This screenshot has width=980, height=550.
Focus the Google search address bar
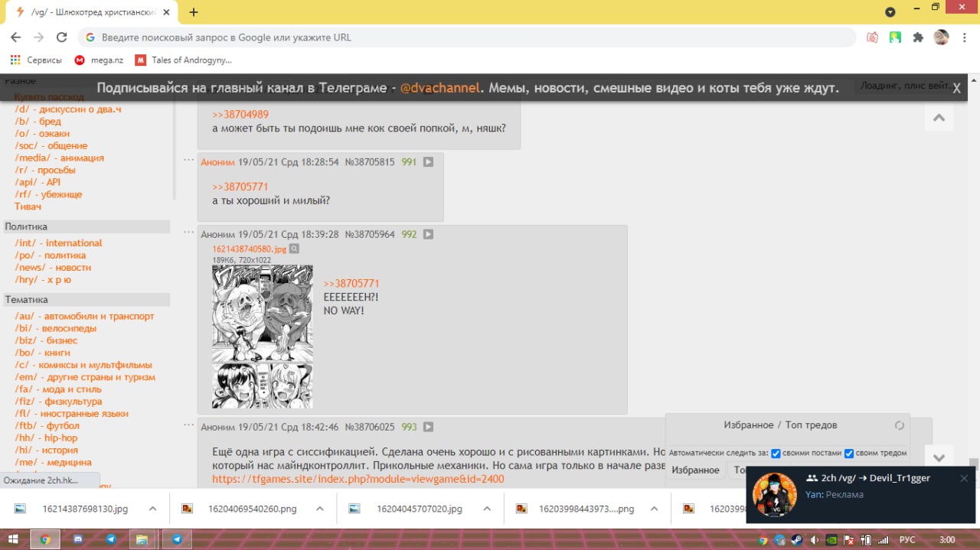467,37
